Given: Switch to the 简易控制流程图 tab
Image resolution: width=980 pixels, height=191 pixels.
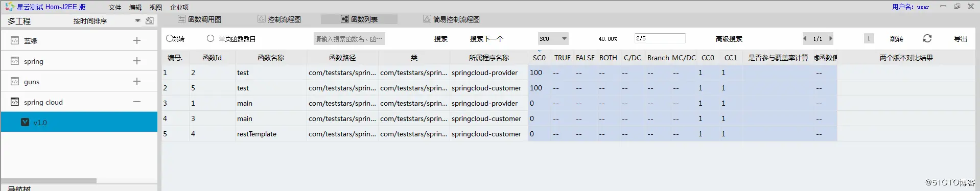Looking at the screenshot, I should coord(451,19).
